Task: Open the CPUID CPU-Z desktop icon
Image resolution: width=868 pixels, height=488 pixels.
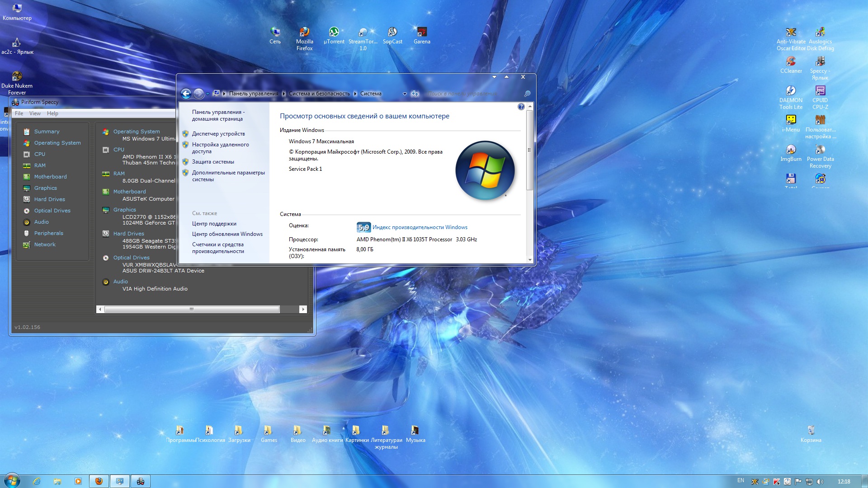Action: click(x=820, y=91)
